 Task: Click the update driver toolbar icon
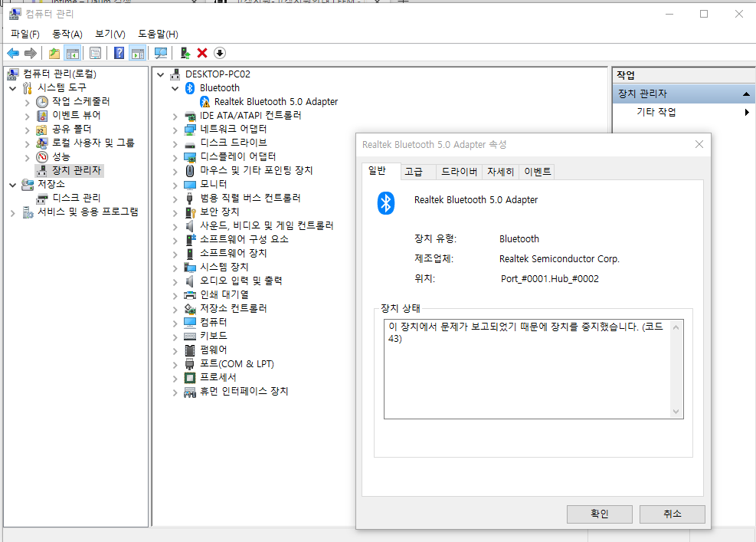(x=185, y=53)
